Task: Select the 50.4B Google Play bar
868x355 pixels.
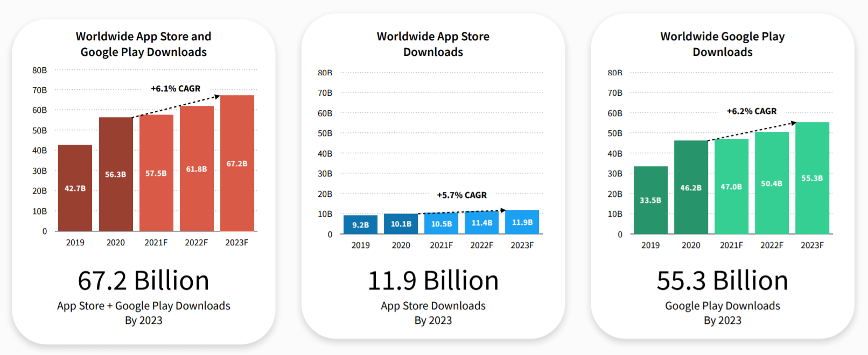Action: [772, 183]
